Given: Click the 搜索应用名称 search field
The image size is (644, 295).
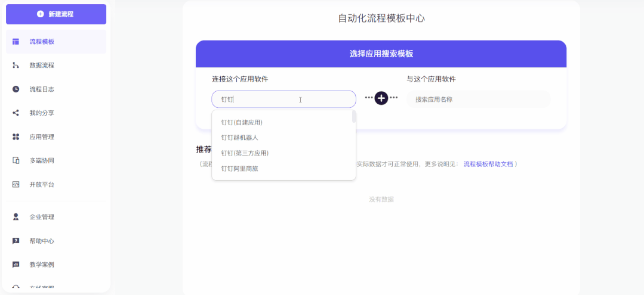Looking at the screenshot, I should [x=478, y=100].
